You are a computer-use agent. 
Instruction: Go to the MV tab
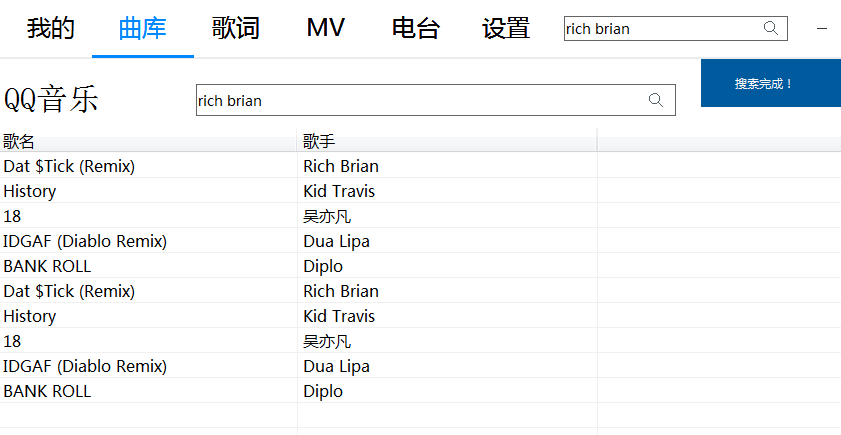tap(326, 28)
